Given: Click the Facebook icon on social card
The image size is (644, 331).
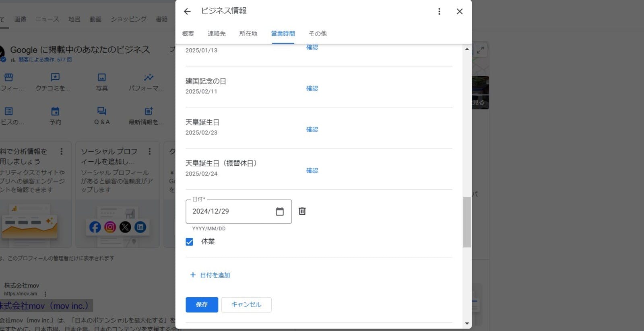Looking at the screenshot, I should coord(95,227).
